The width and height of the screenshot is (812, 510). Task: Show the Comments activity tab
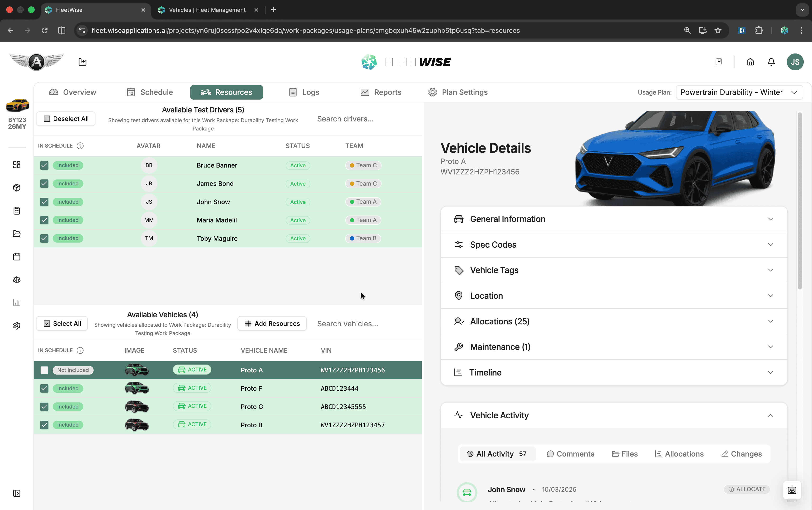(x=571, y=454)
